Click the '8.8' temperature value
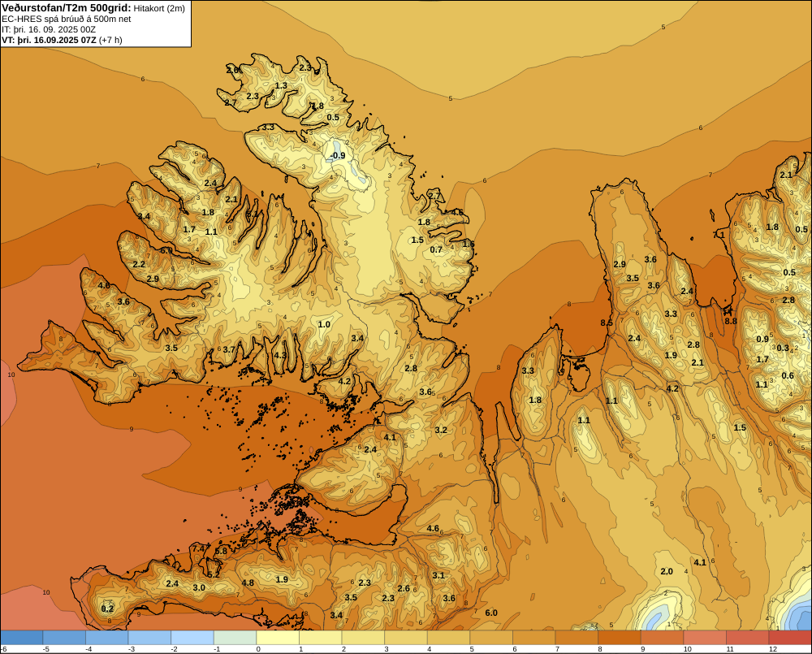This screenshot has height=654, width=812. click(x=730, y=321)
